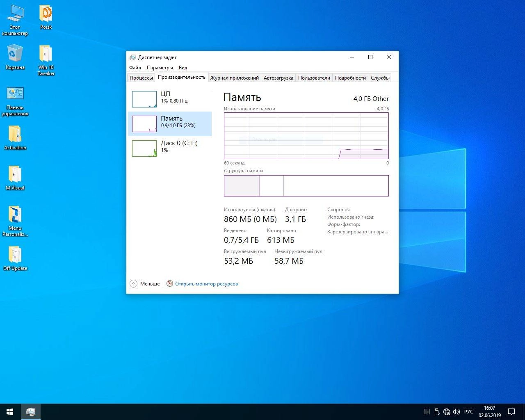Image resolution: width=525 pixels, height=420 pixels.
Task: Click the 53,2 МБ paged pool value
Action: pos(238,261)
